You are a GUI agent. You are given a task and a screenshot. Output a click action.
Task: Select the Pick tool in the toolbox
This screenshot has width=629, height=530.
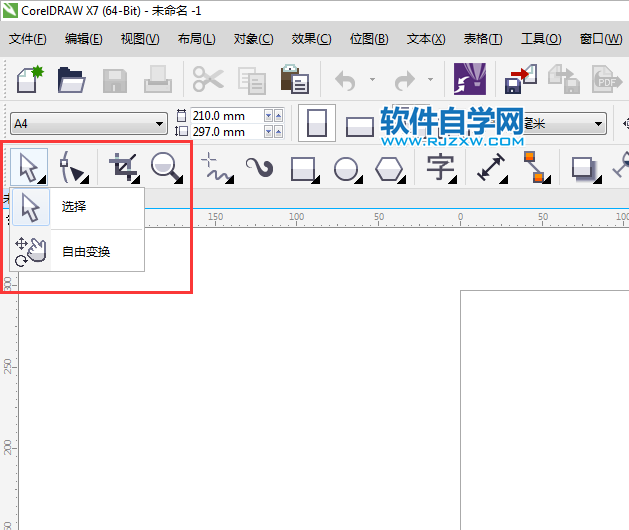pos(29,167)
